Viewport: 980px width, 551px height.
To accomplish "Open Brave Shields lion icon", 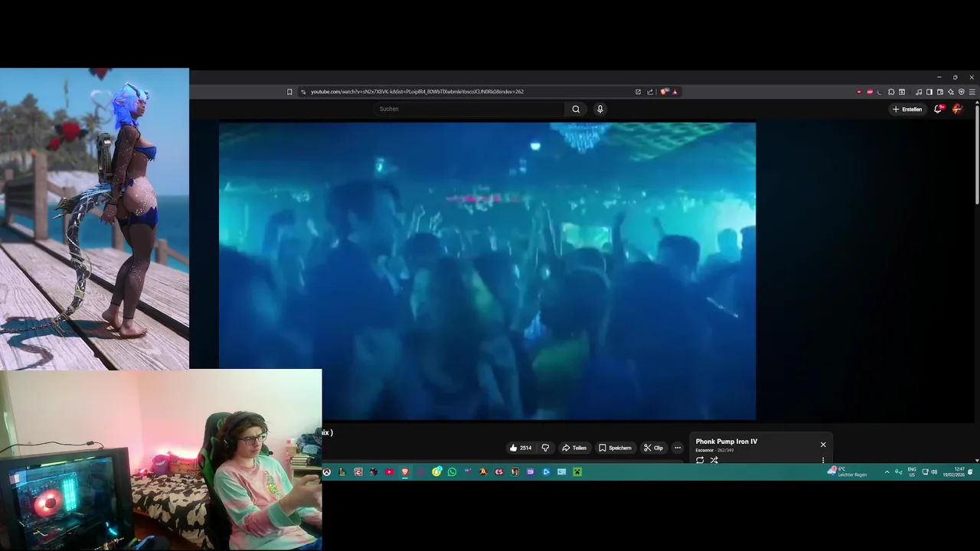I will [665, 92].
